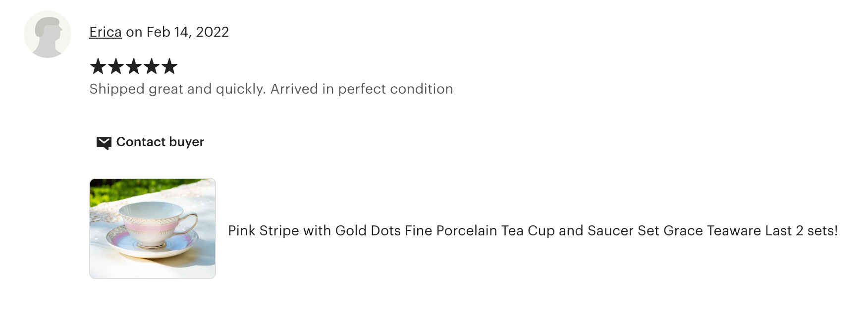Open the Erica reviewer name link
The width and height of the screenshot is (868, 328).
point(106,32)
